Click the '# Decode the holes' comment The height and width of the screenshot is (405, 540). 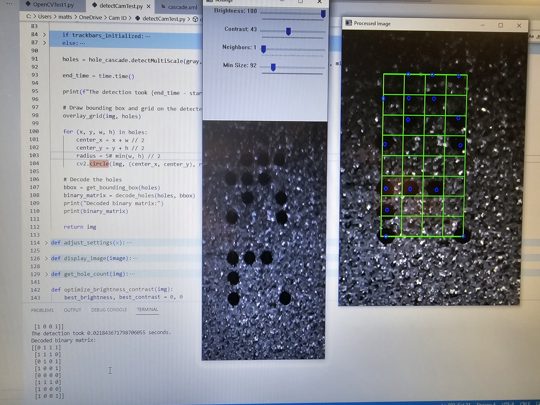[93, 179]
